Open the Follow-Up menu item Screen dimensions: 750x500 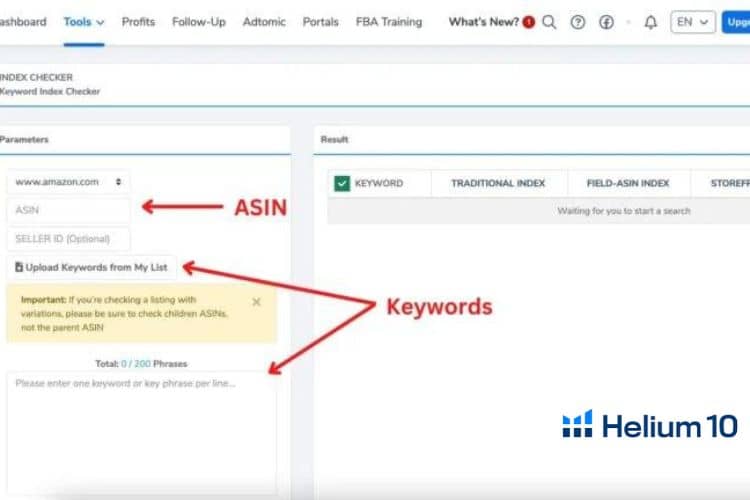click(199, 22)
